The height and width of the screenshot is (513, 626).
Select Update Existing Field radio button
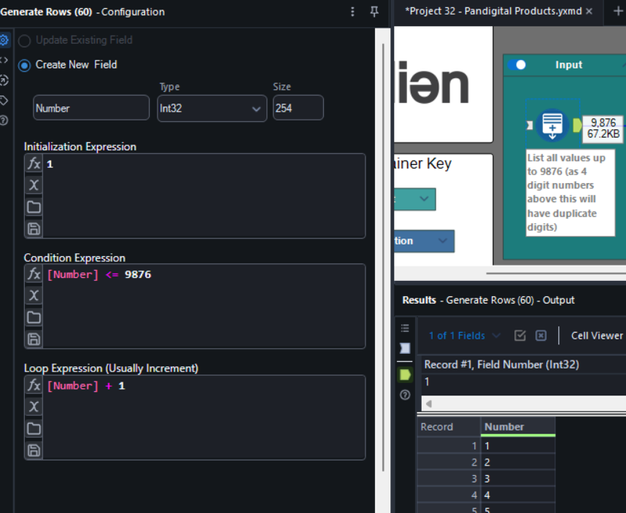coord(24,40)
